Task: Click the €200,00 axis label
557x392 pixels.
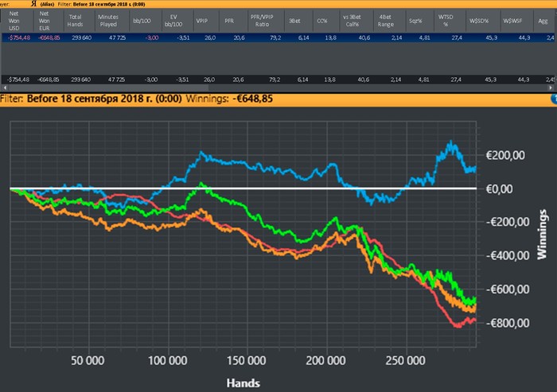Action: click(505, 155)
